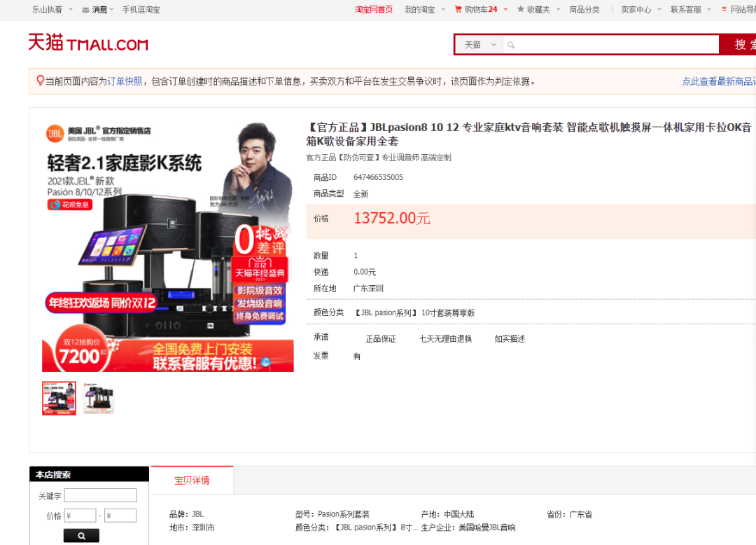Click the 本店搜索 panel header
The height and width of the screenshot is (545, 756).
coord(89,474)
